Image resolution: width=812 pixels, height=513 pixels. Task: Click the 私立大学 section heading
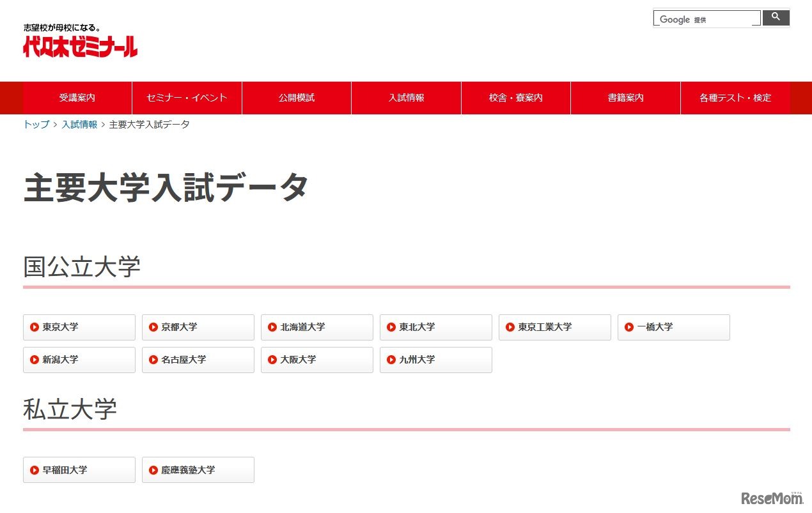coord(70,410)
